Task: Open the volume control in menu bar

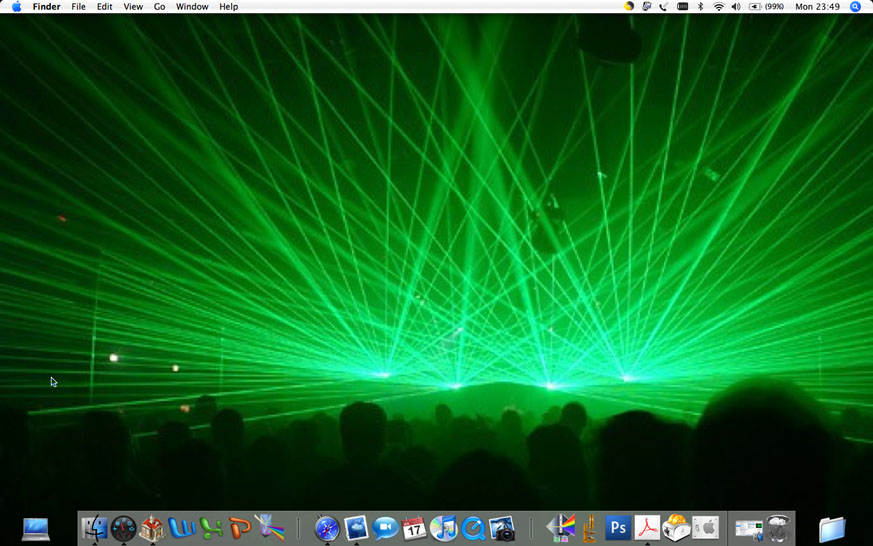Action: point(736,7)
